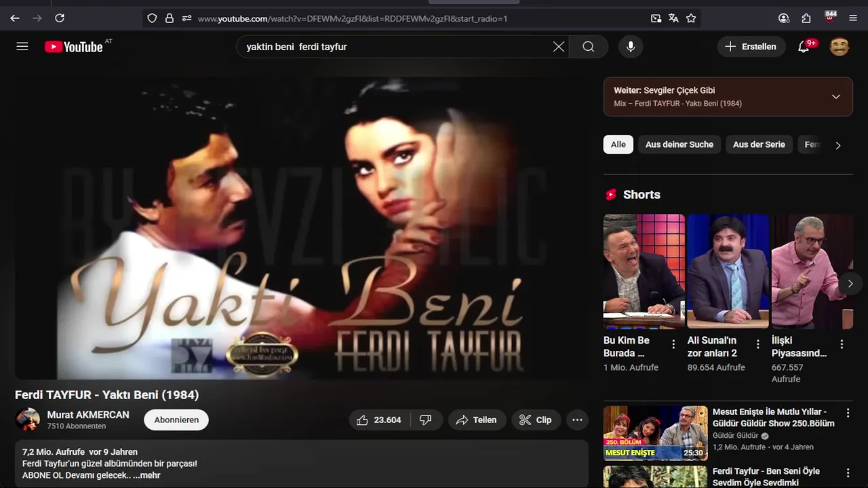This screenshot has width=868, height=488.
Task: Go back with the browser back arrow
Action: 15,18
